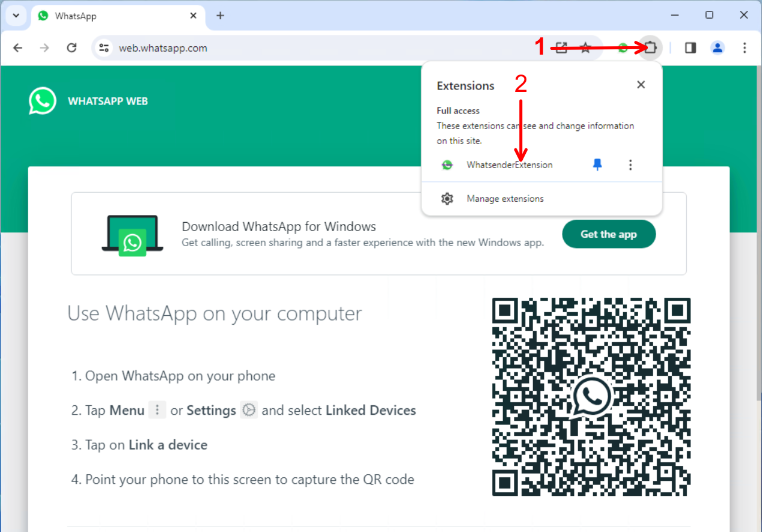Click the Get the app button
Viewport: 762px width, 532px height.
[x=608, y=234]
